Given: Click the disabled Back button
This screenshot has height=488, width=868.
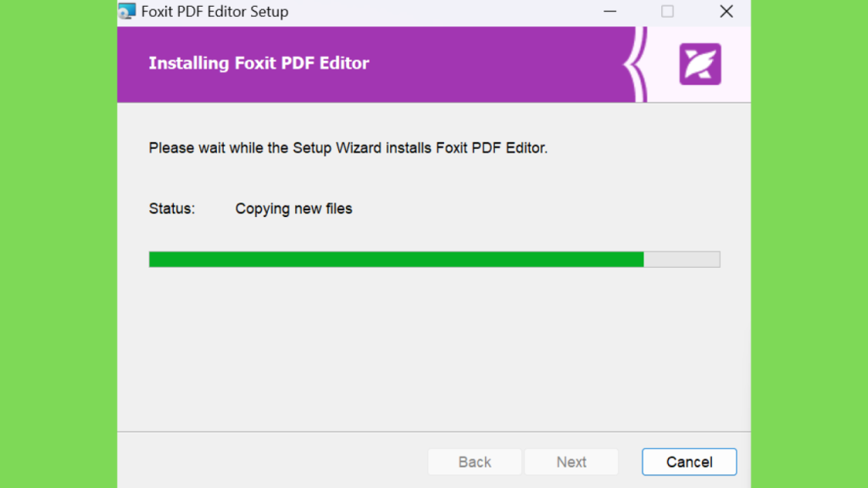Looking at the screenshot, I should pos(475,462).
